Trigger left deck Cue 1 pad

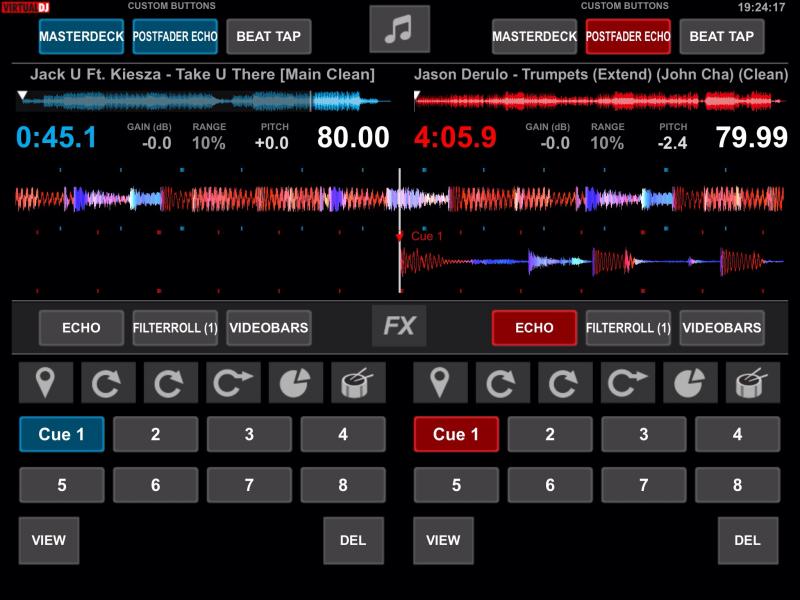62,434
